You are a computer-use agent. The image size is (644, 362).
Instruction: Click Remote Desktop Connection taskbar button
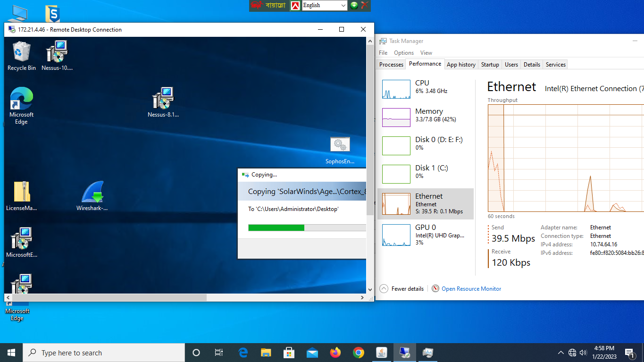coord(405,353)
